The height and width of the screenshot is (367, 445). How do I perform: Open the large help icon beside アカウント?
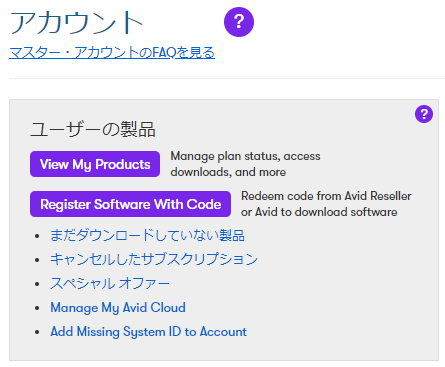(239, 22)
